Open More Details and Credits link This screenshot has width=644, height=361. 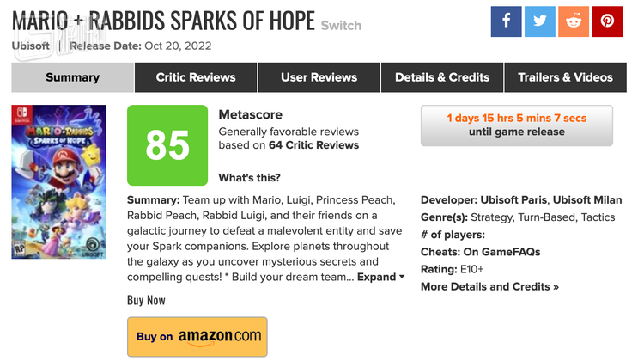489,286
